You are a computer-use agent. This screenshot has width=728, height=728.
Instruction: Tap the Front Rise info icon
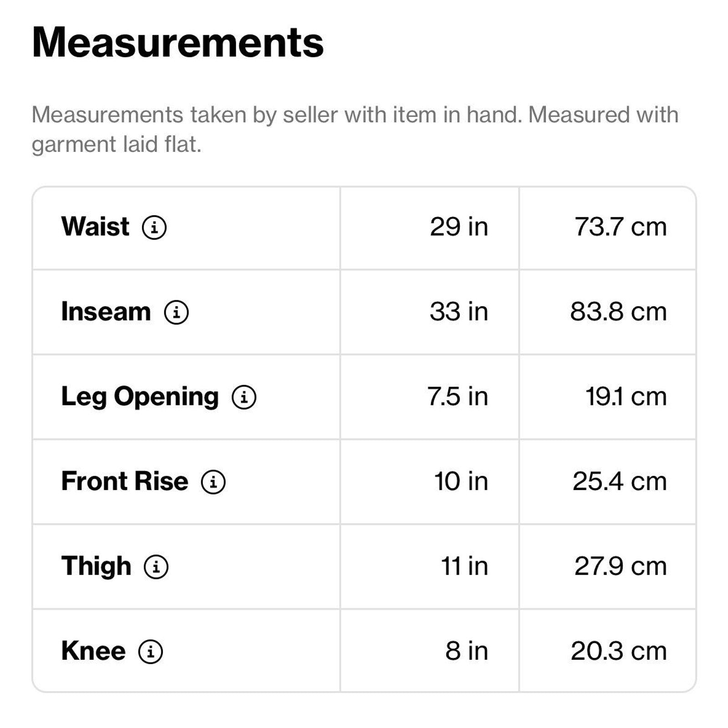[x=213, y=482]
